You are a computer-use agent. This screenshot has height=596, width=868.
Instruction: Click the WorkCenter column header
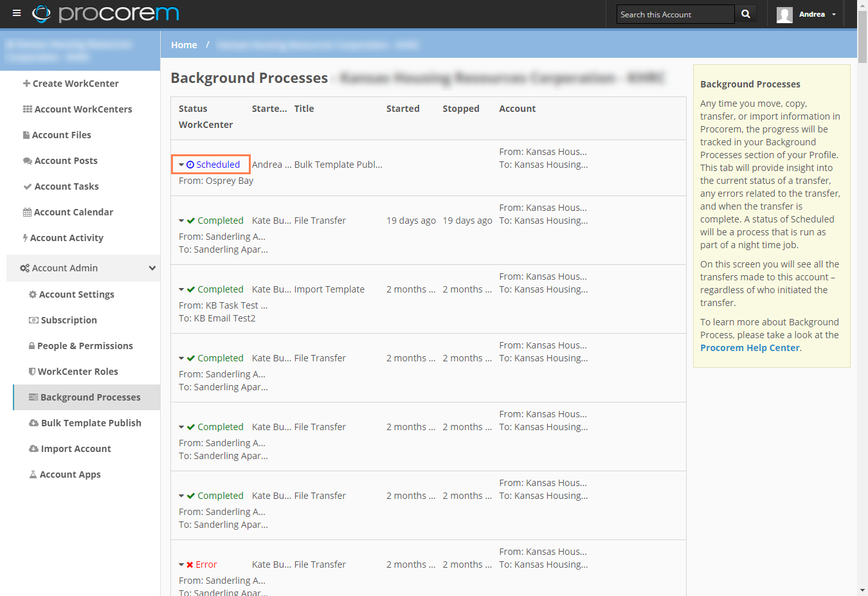coord(206,125)
